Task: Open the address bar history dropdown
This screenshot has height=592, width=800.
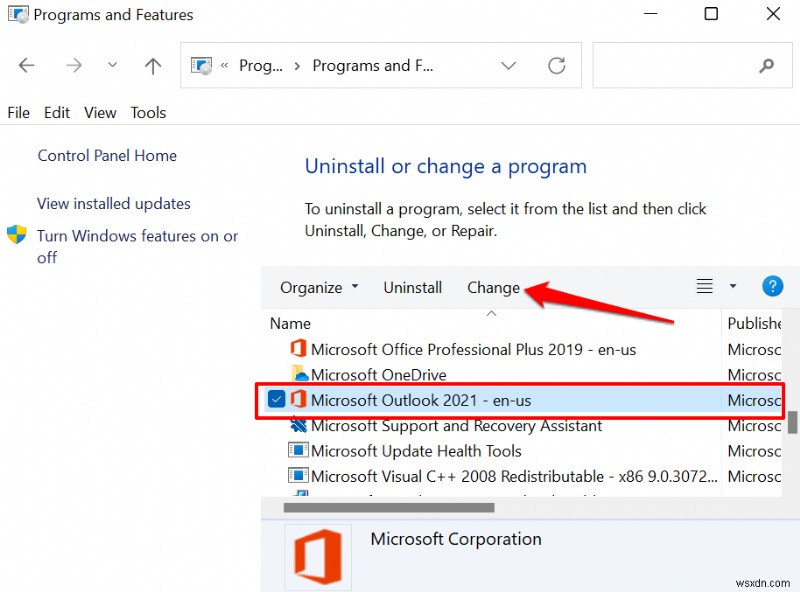Action: click(x=508, y=65)
